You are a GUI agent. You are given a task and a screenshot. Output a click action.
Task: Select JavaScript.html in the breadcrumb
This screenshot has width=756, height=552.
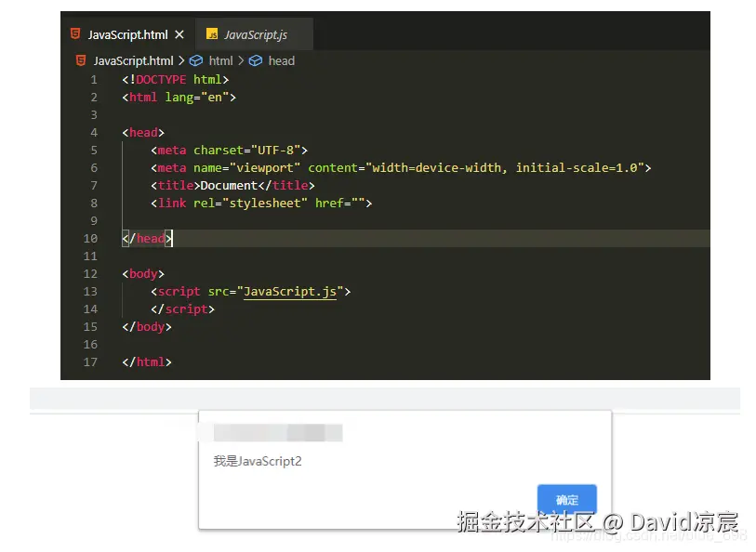coord(133,61)
